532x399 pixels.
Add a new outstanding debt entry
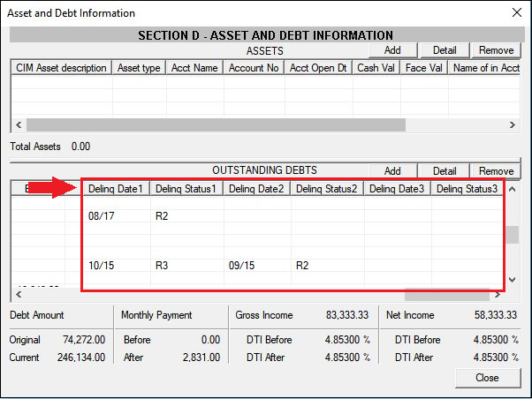pyautogui.click(x=392, y=170)
